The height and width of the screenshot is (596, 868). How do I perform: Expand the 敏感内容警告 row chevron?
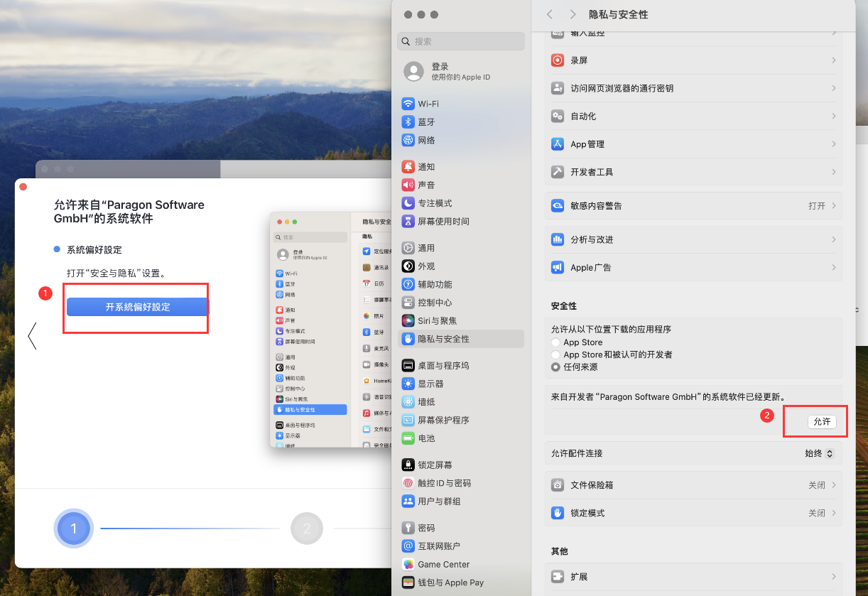click(834, 206)
